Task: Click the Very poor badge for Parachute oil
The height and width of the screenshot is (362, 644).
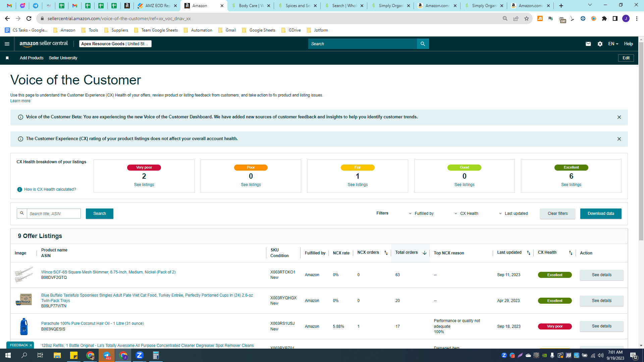Action: click(x=555, y=326)
